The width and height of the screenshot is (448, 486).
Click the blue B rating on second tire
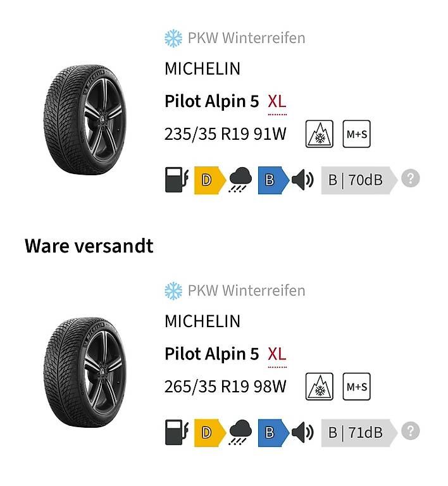coord(271,432)
